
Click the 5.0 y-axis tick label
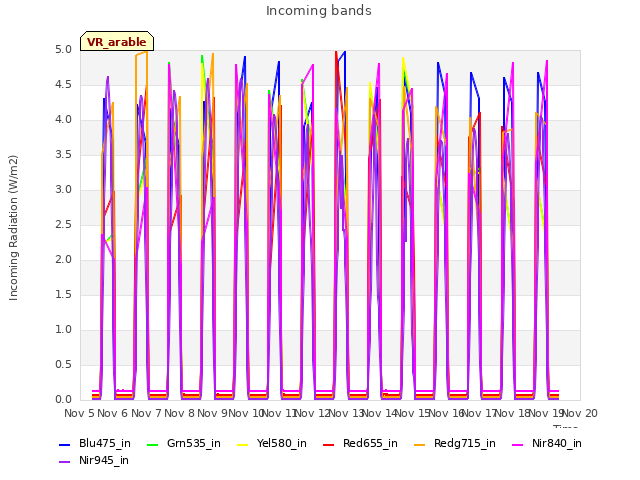pyautogui.click(x=63, y=50)
